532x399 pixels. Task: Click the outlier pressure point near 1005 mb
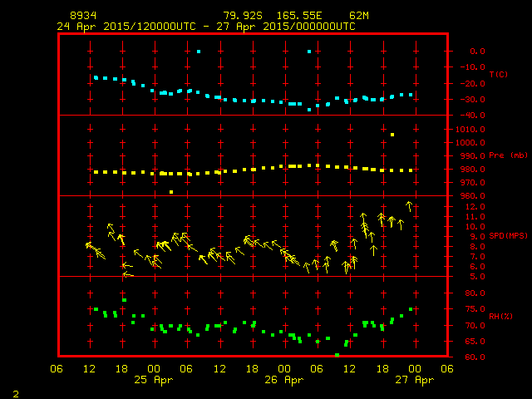(392, 135)
